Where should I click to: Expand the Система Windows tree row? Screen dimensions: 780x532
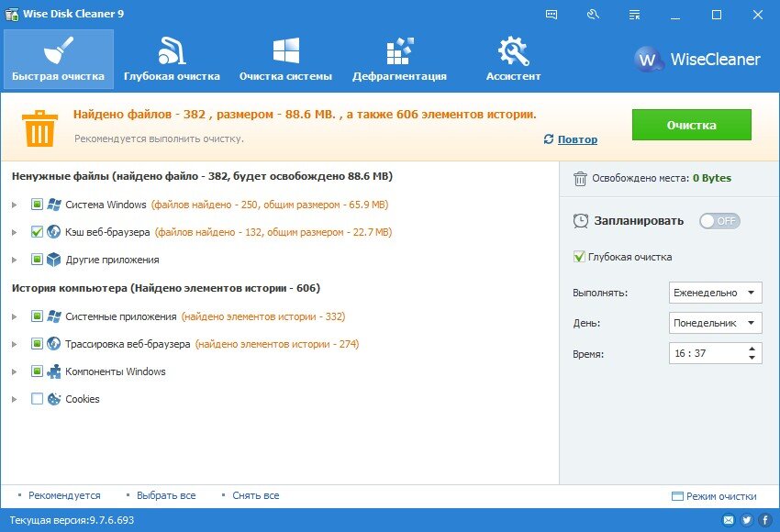point(15,205)
